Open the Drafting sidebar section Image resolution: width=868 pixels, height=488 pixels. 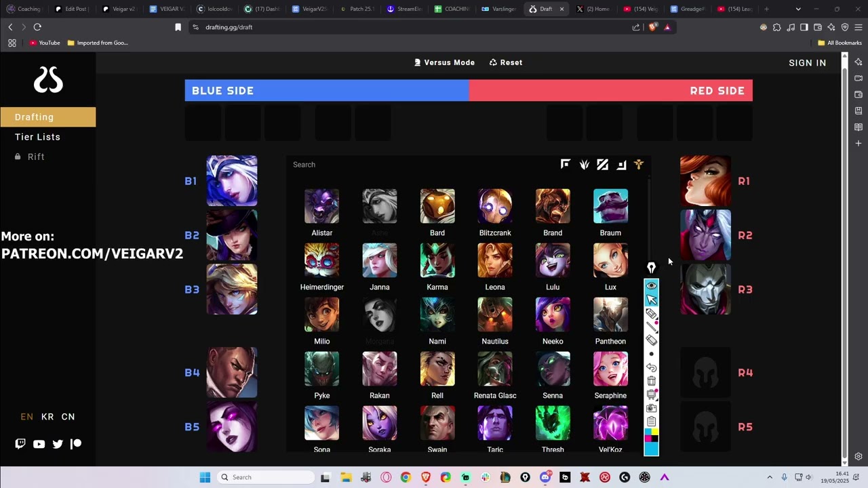(x=48, y=117)
